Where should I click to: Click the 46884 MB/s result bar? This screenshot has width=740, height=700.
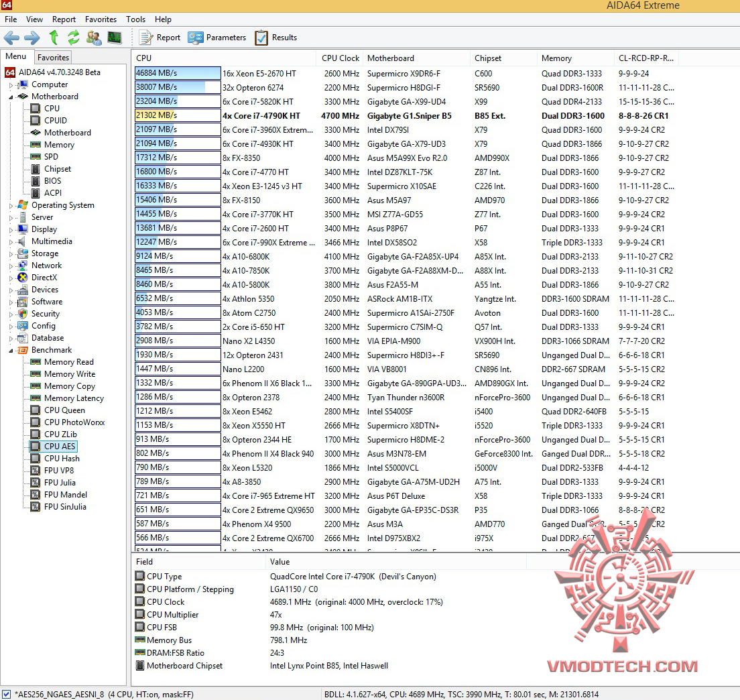178,73
